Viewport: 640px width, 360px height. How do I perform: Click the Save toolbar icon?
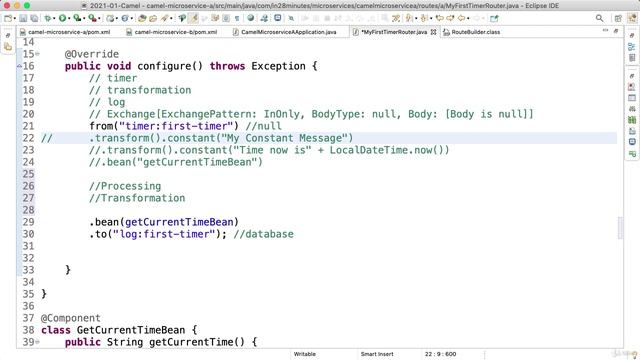pos(23,18)
